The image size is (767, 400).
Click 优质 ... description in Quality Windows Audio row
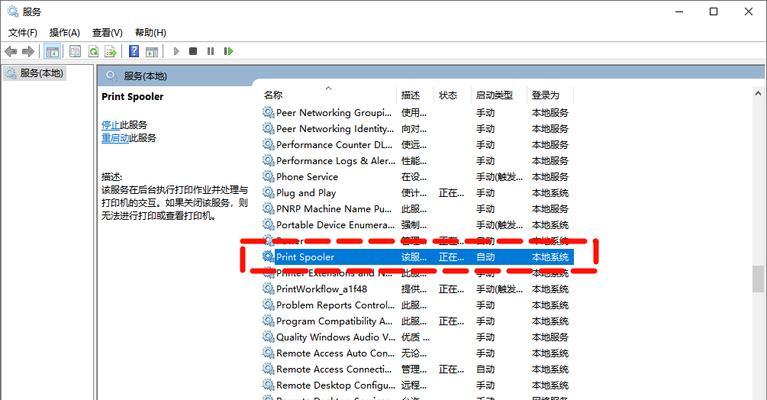pyautogui.click(x=415, y=337)
